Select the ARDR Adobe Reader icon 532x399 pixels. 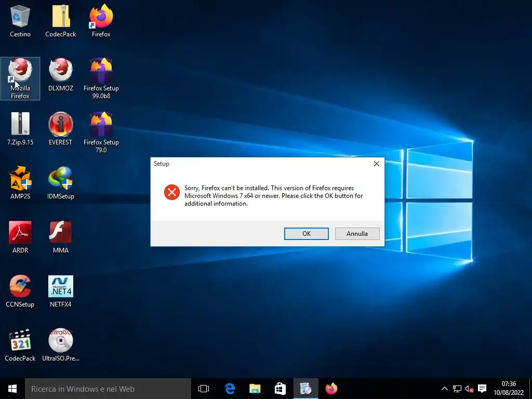[20, 237]
